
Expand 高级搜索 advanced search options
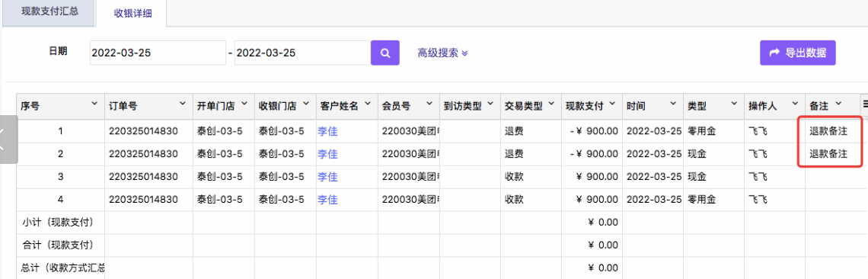pos(443,53)
